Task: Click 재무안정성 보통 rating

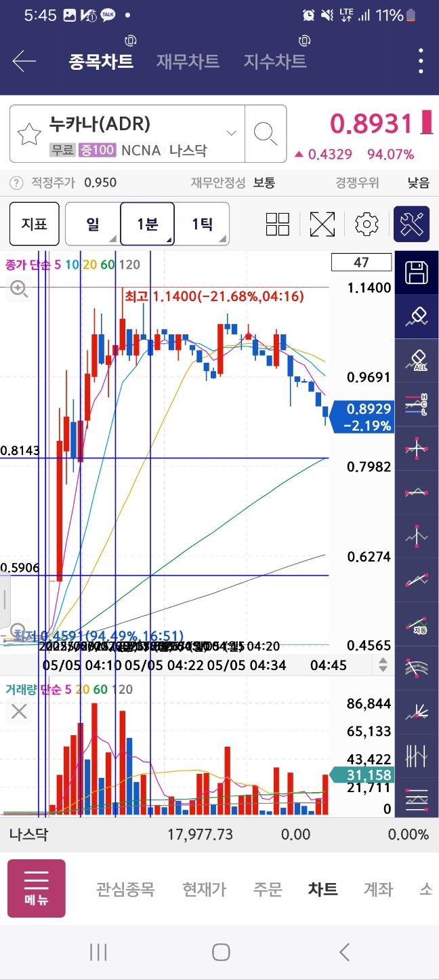Action: [264, 182]
